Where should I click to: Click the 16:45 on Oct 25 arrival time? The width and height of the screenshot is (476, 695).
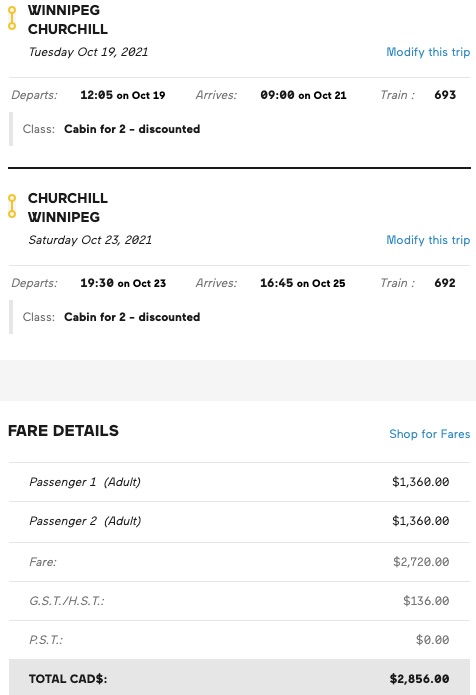click(x=303, y=283)
